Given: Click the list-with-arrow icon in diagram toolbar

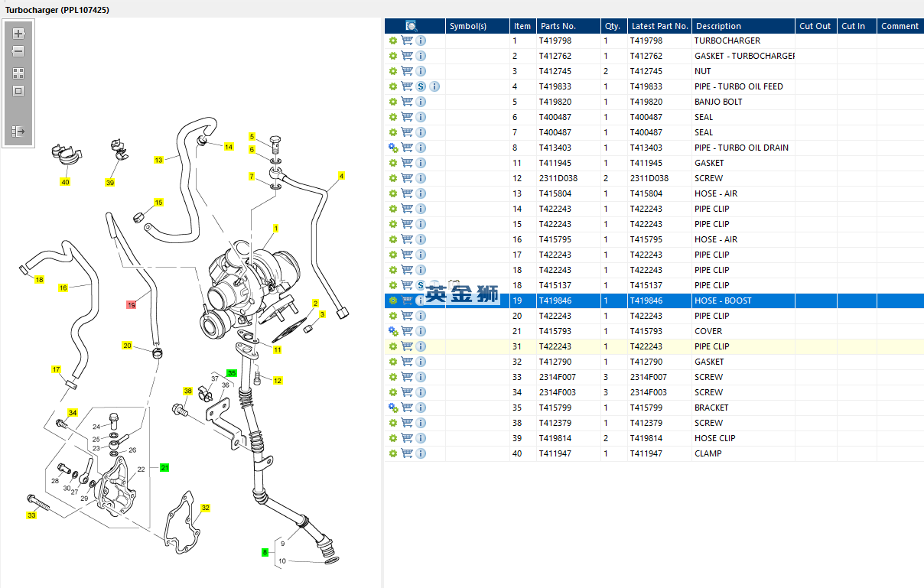Looking at the screenshot, I should 18,132.
